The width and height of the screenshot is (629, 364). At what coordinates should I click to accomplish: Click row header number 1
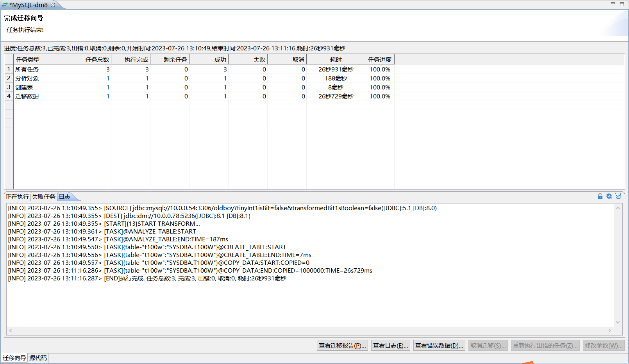tap(9, 69)
